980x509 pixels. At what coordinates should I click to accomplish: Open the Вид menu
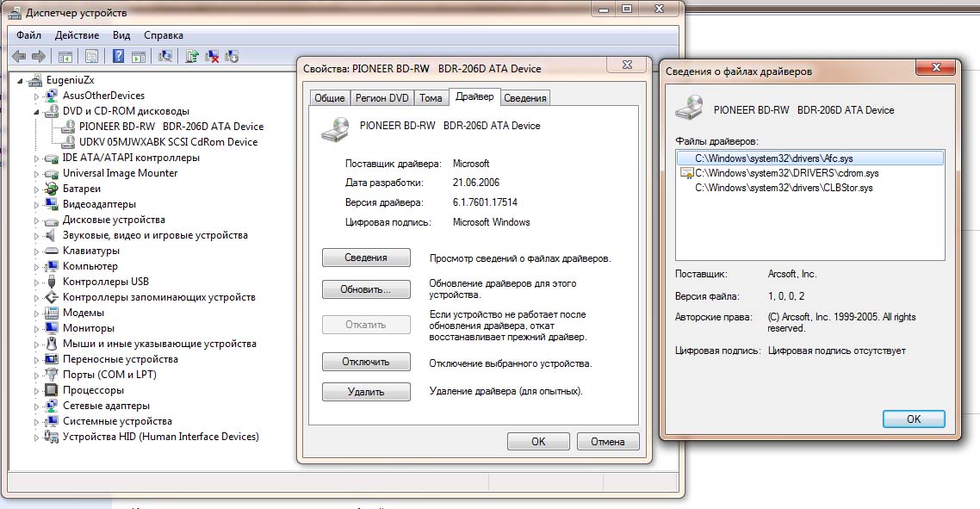coord(121,35)
